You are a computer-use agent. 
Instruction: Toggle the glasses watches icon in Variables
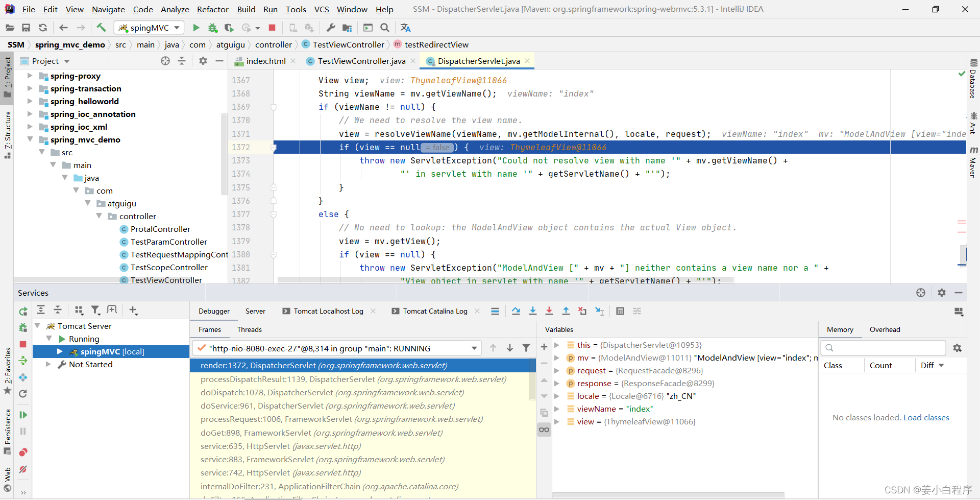click(544, 430)
